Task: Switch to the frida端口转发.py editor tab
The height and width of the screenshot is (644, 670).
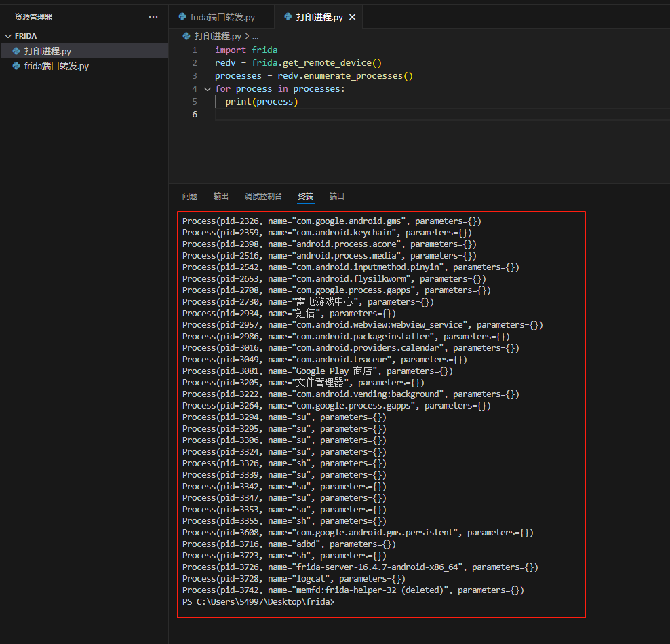Action: [x=222, y=17]
